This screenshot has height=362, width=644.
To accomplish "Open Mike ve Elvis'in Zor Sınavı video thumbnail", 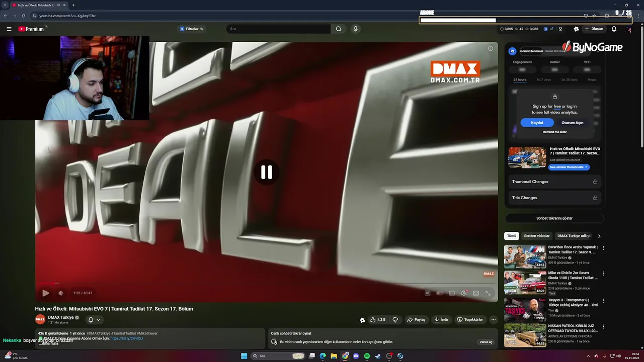I will click(525, 283).
